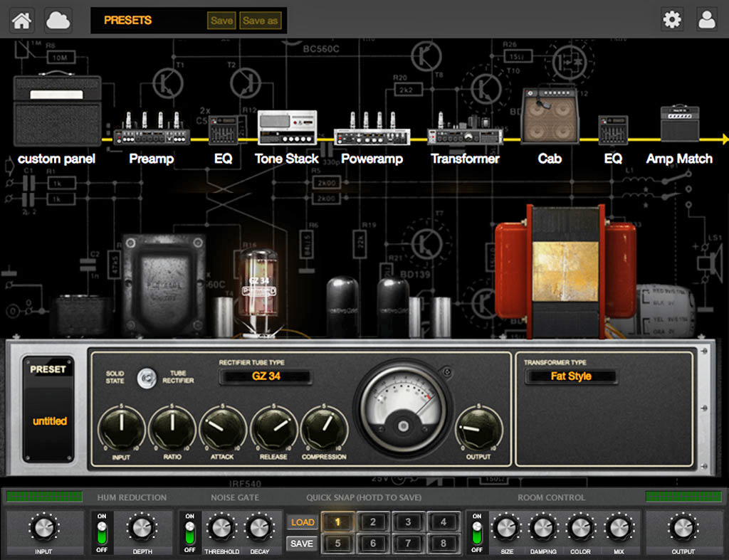Viewport: 729px width, 560px height.
Task: Select quick snap slot 3
Action: pos(408,522)
